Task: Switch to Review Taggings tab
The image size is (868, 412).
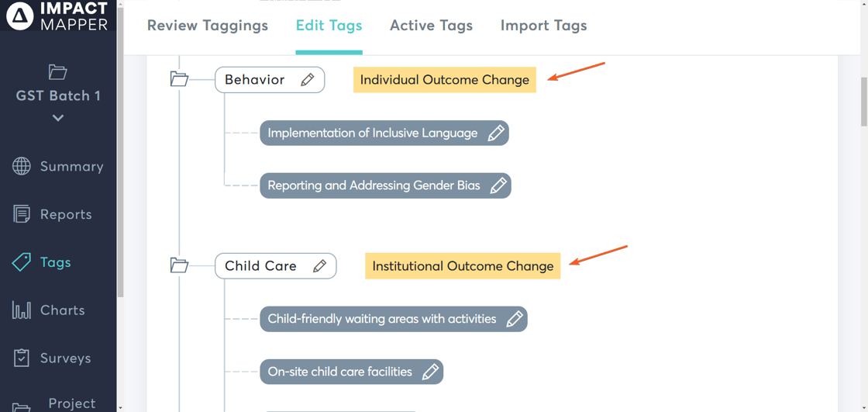Action: [208, 26]
